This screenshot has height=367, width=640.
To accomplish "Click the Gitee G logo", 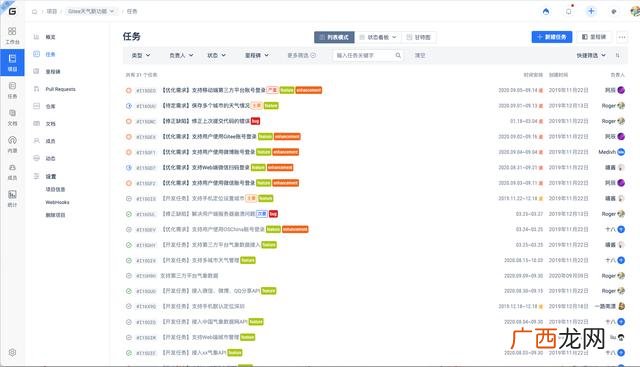I will pos(12,11).
